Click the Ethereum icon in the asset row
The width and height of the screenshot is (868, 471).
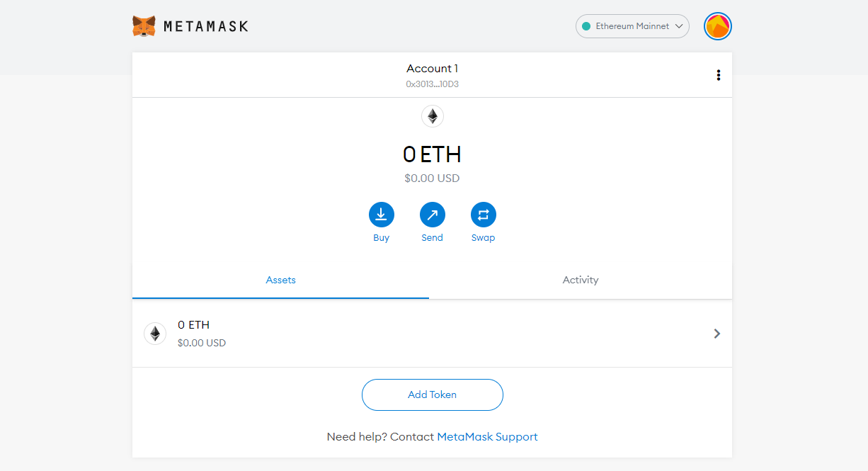tap(155, 333)
